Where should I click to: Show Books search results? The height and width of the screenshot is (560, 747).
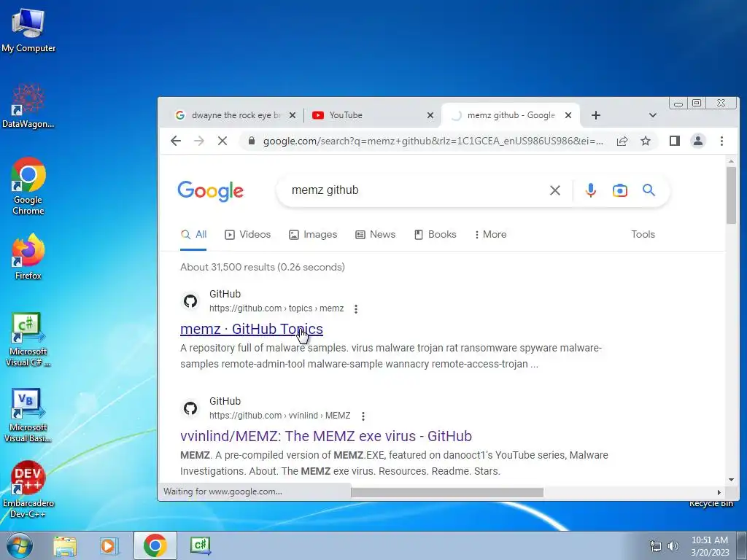pos(436,234)
